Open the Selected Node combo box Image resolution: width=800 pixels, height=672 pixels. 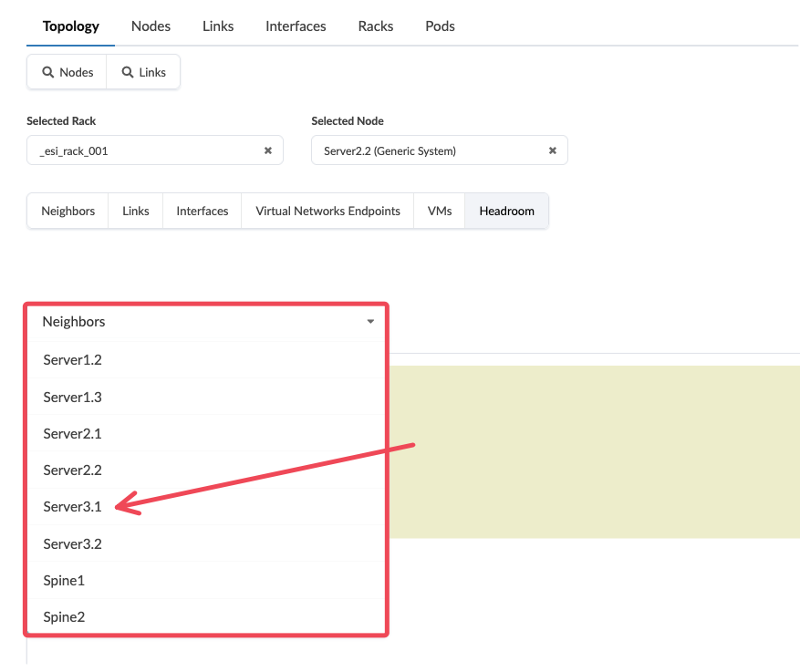[429, 150]
